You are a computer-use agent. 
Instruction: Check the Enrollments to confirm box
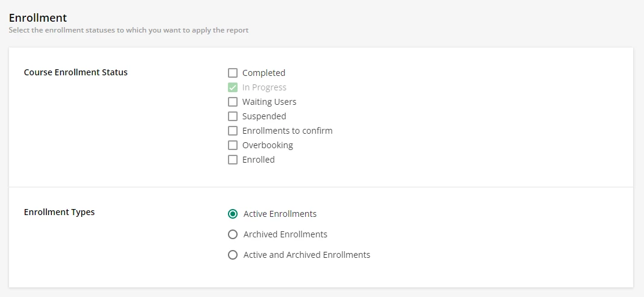[x=233, y=131]
